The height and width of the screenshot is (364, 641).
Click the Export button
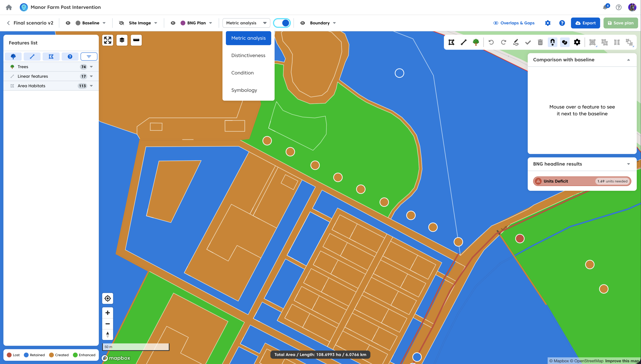pyautogui.click(x=585, y=23)
